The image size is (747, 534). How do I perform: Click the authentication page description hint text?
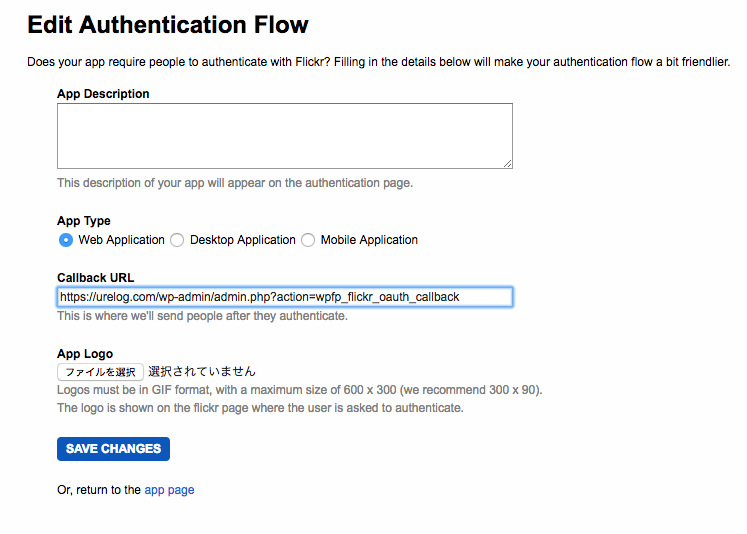tap(235, 183)
